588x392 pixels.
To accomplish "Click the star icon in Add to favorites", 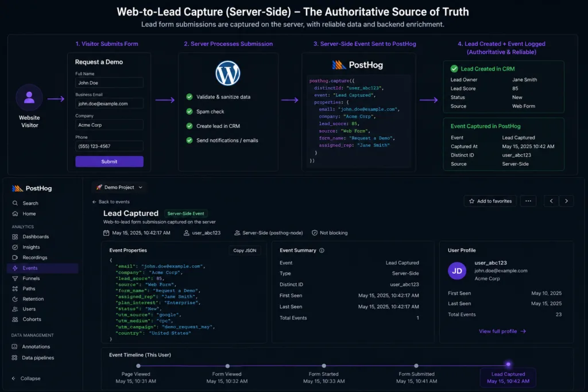I will click(472, 201).
